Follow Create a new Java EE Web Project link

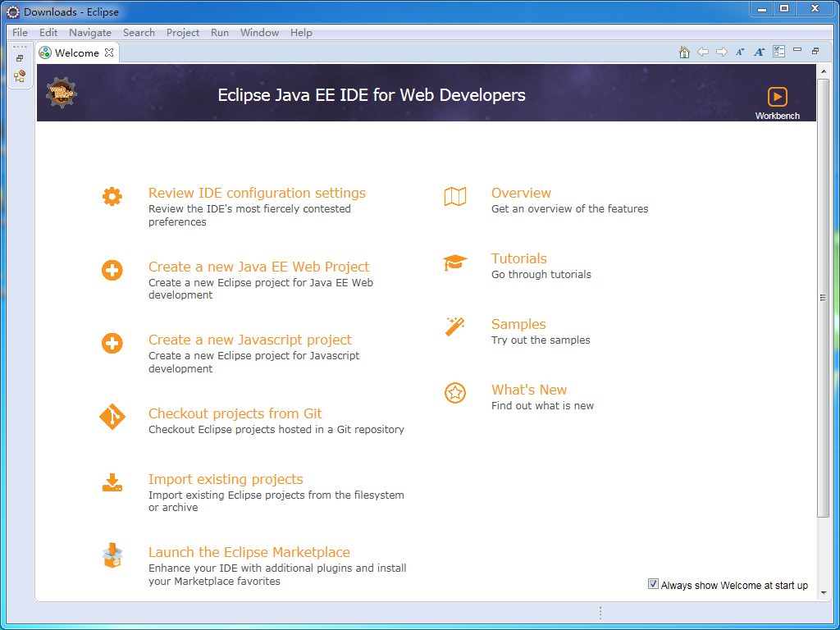click(258, 267)
